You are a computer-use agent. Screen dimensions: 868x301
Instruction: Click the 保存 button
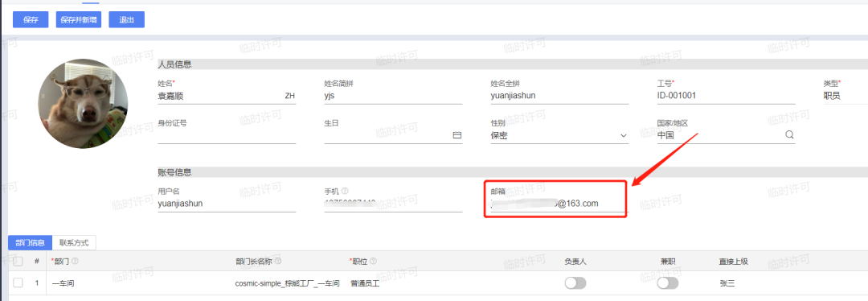(x=31, y=19)
